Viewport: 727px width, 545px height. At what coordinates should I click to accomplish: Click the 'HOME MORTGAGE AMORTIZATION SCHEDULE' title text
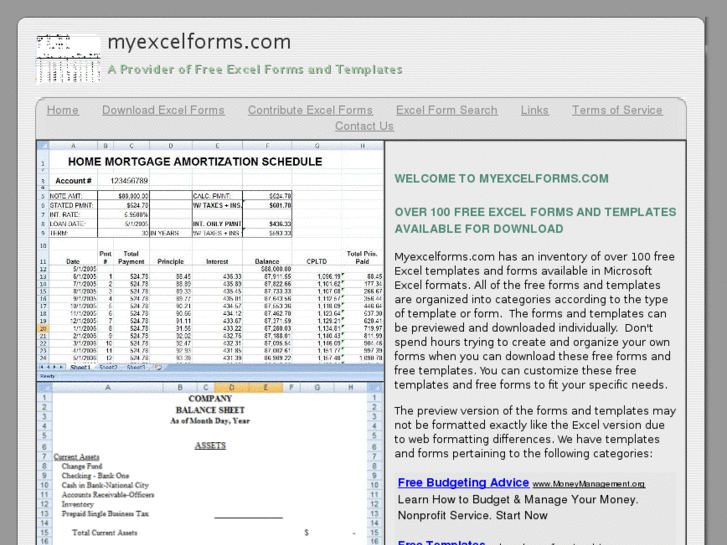[x=195, y=161]
